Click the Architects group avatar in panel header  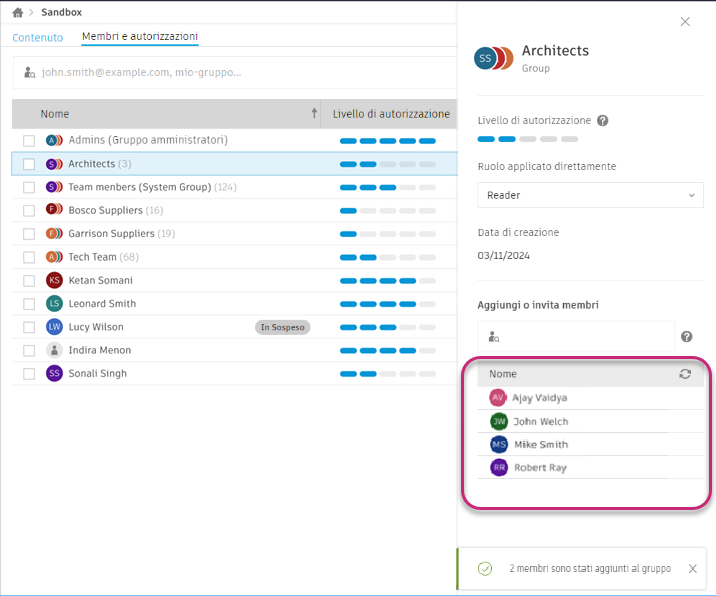494,58
